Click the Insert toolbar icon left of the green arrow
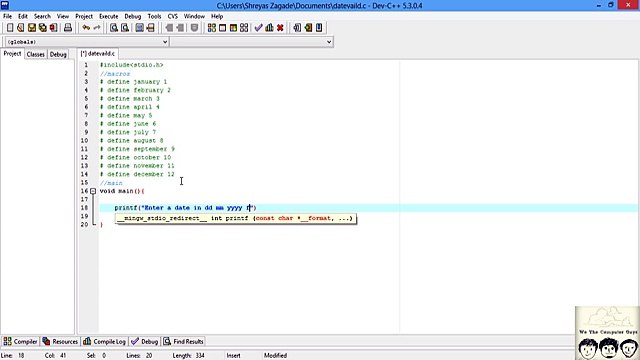Image resolution: width=640 pixels, height=360 pixels. pos(297,28)
